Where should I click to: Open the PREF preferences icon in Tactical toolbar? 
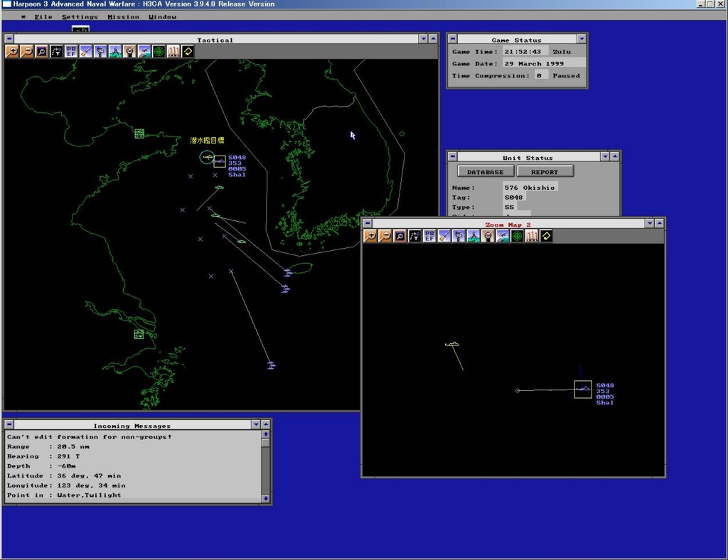(x=71, y=51)
